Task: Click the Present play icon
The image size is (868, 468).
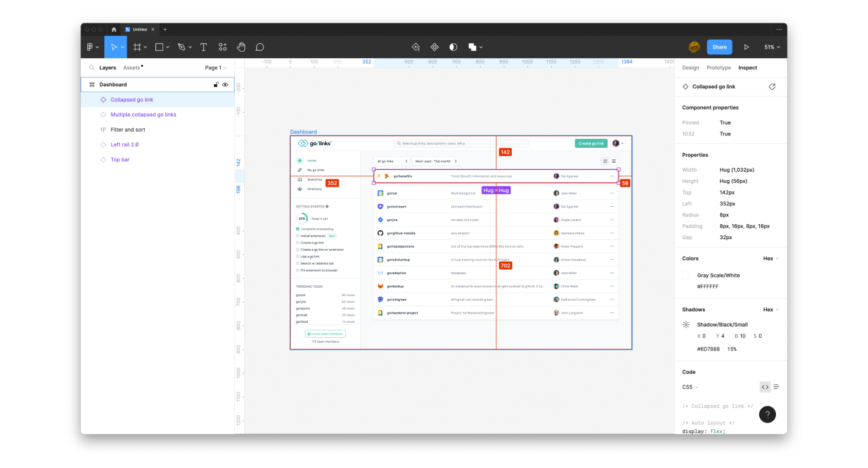Action: (x=746, y=47)
